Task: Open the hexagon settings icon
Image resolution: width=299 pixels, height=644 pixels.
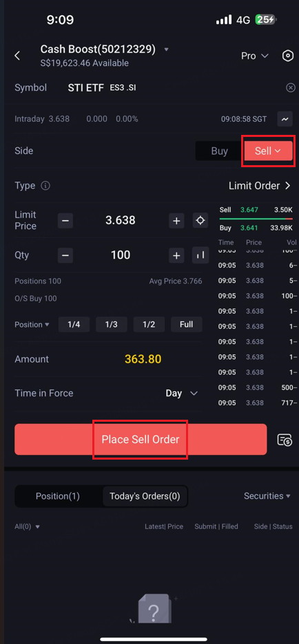Action: 288,56
